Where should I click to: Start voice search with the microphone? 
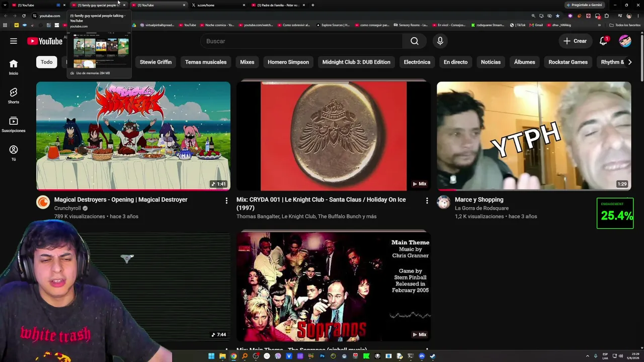click(x=440, y=41)
